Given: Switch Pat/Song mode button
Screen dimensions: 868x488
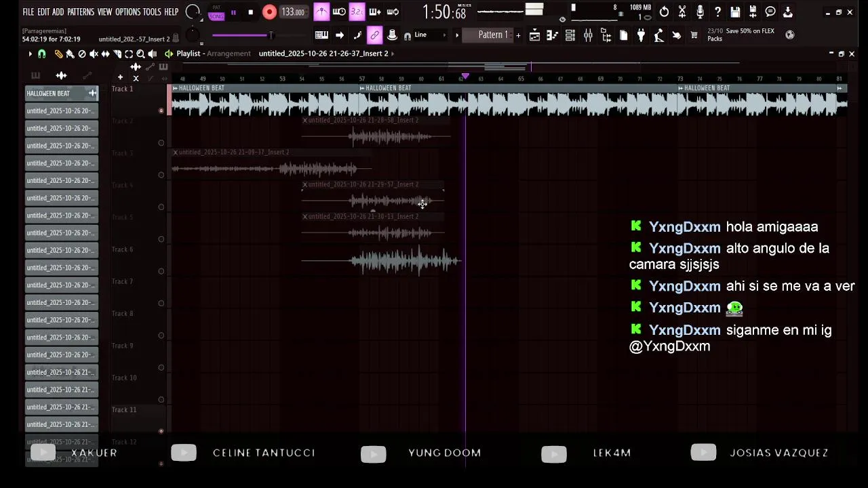Looking at the screenshot, I should pyautogui.click(x=216, y=12).
